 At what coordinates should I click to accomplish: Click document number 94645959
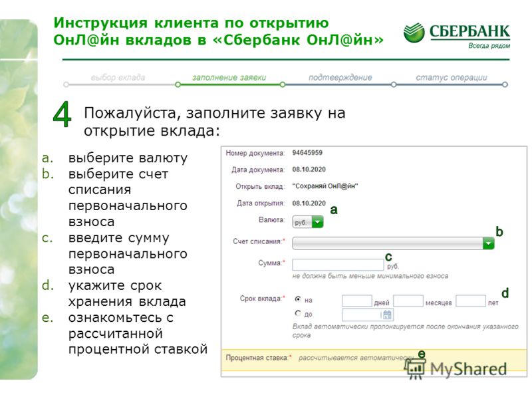tap(307, 153)
